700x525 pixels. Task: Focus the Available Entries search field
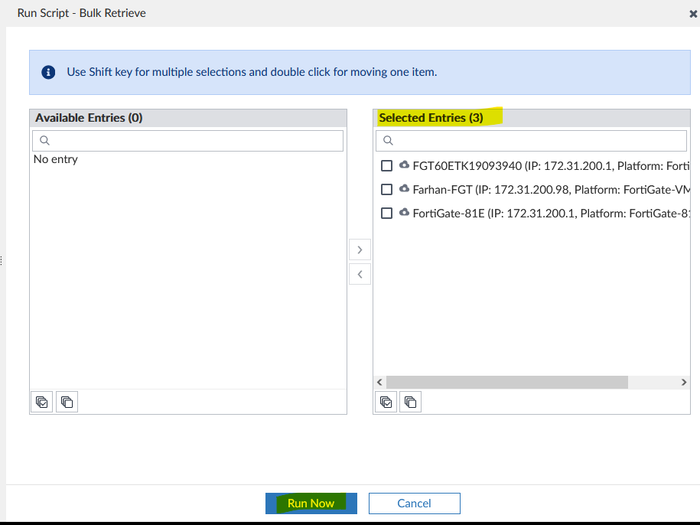[188, 141]
